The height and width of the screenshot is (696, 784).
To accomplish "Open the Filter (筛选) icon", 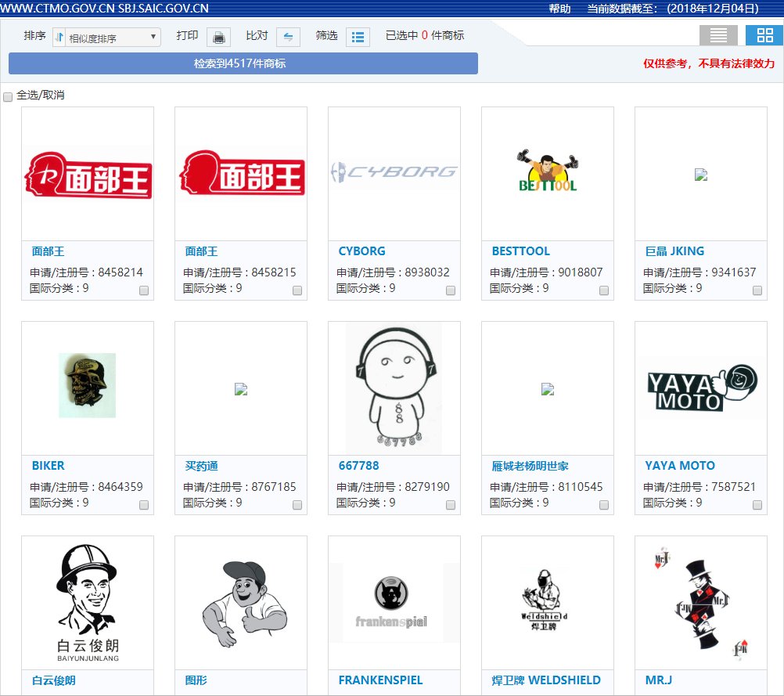I will 358,36.
